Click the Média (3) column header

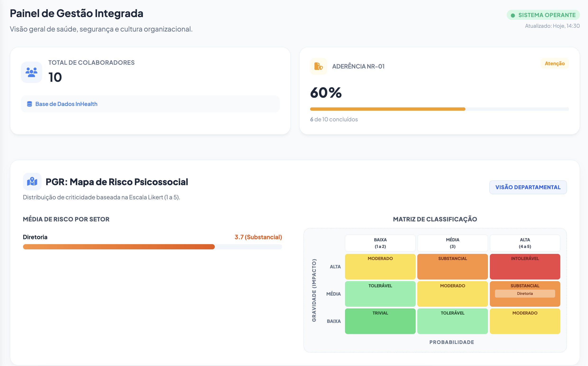452,243
